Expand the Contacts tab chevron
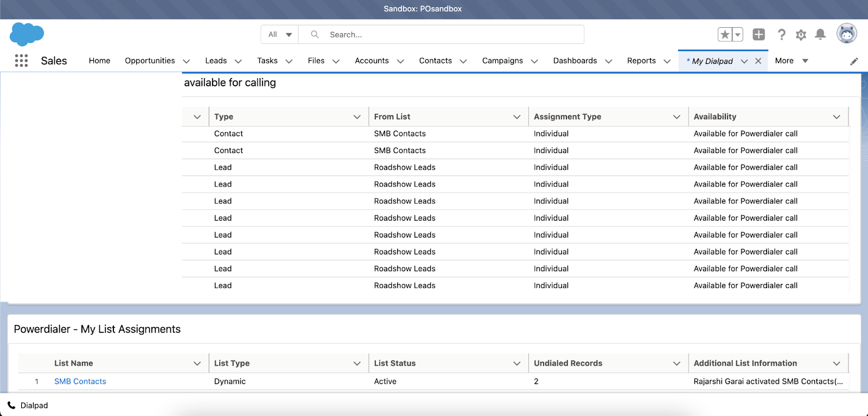The image size is (868, 416). (463, 61)
